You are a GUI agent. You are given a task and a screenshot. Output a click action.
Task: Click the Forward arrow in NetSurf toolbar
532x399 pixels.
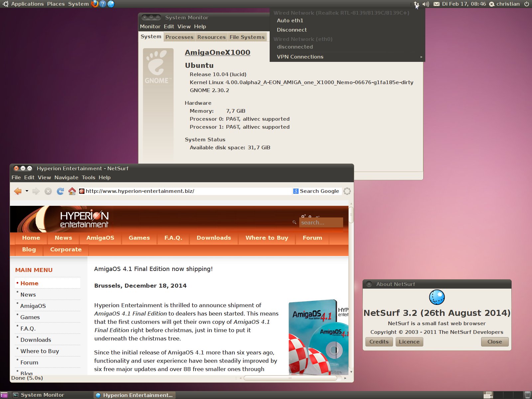tap(36, 191)
